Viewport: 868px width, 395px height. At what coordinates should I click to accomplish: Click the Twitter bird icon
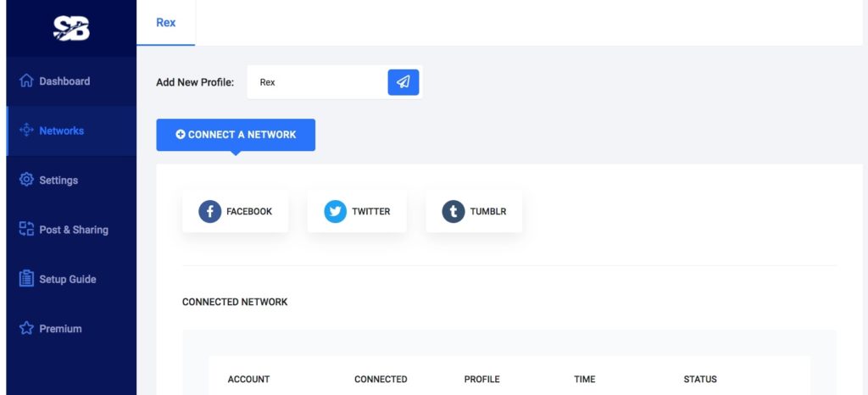tap(335, 211)
